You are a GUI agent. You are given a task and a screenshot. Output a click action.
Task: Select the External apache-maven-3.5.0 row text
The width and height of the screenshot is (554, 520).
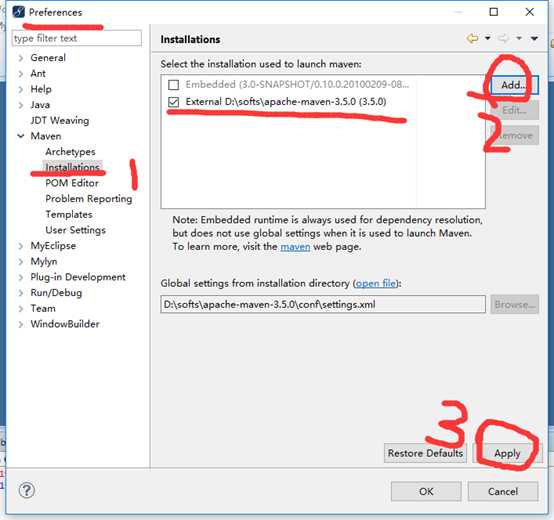[x=286, y=102]
